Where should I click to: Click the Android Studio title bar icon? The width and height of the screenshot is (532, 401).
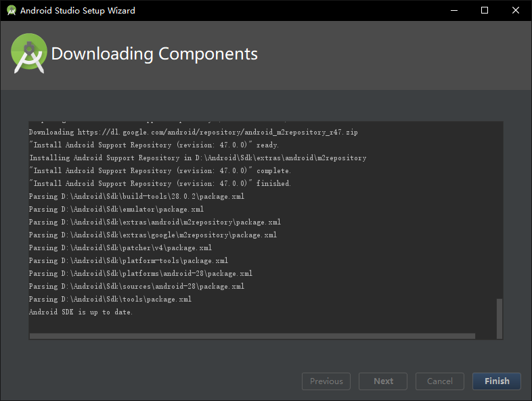tap(12, 11)
